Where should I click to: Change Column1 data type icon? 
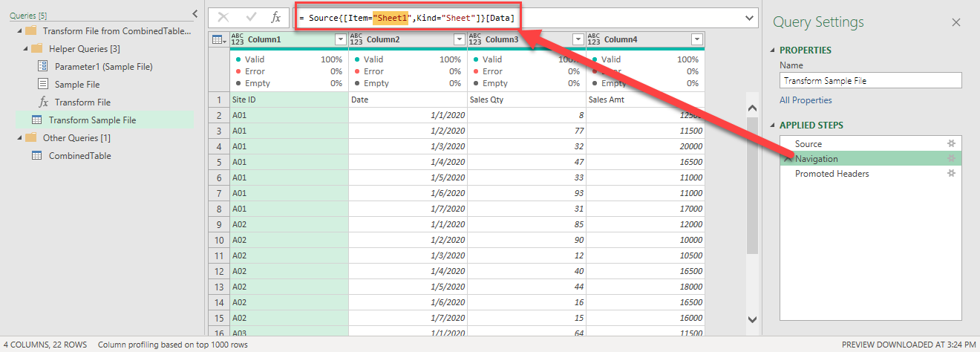tap(238, 39)
